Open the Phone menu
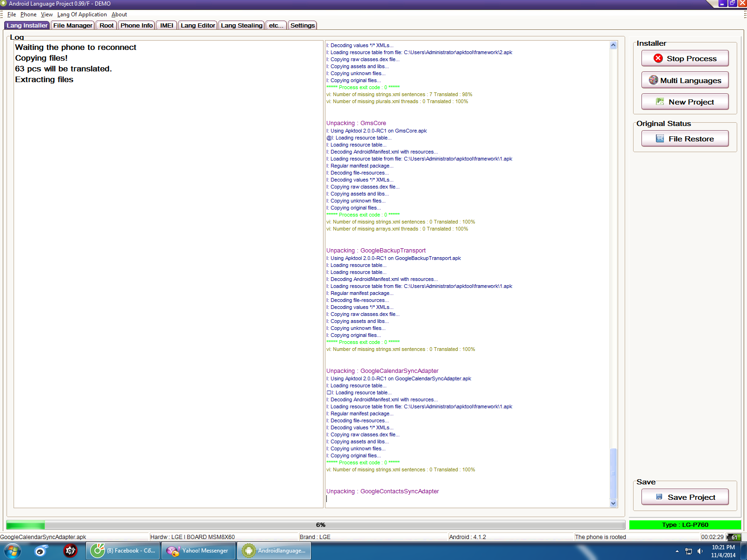The width and height of the screenshot is (747, 560). click(x=28, y=14)
